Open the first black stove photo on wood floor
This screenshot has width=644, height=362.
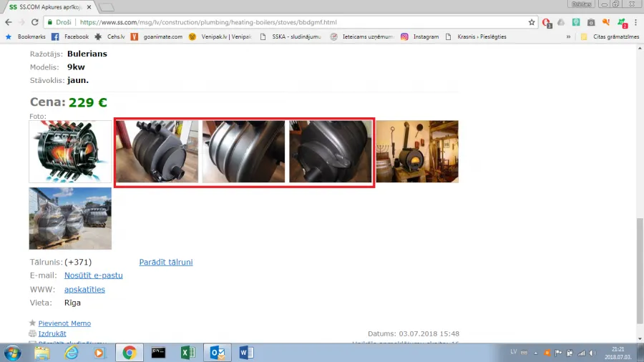(157, 152)
